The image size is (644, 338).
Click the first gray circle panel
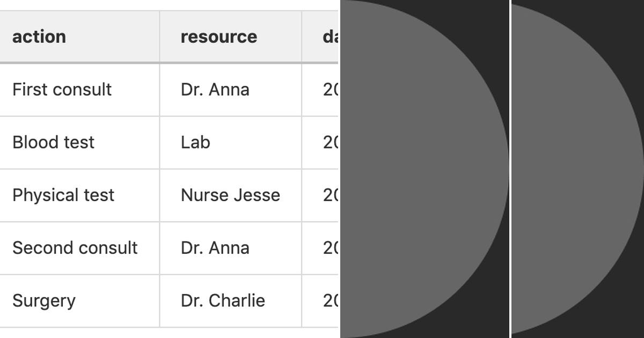click(424, 169)
